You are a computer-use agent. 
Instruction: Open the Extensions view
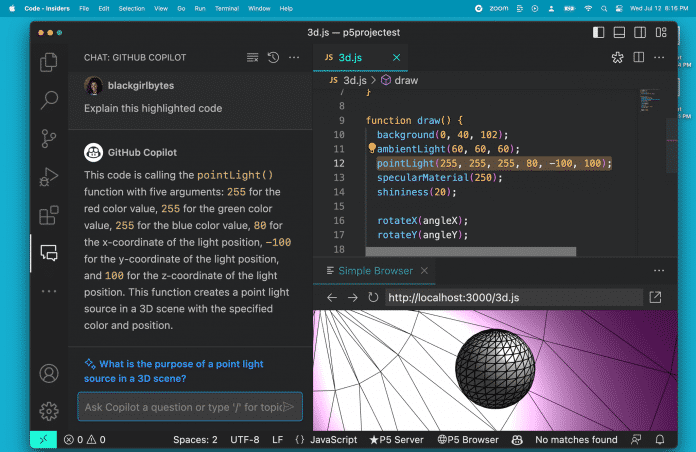[x=48, y=215]
